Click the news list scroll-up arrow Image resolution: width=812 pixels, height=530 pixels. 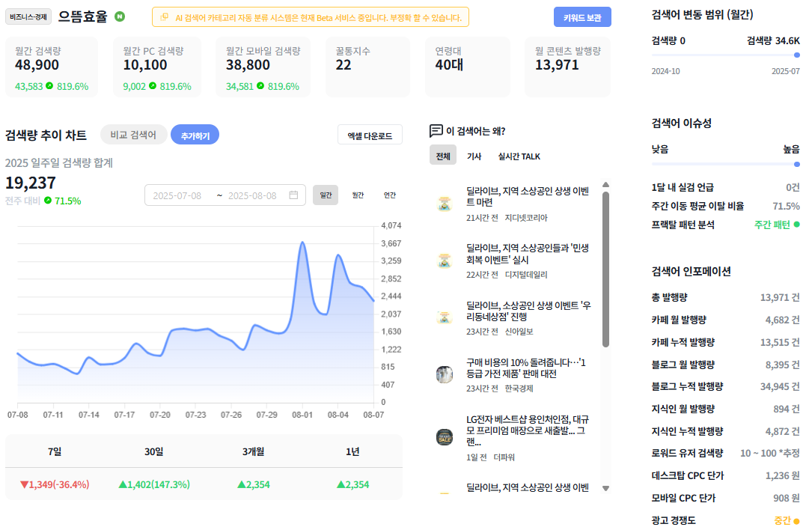point(605,185)
